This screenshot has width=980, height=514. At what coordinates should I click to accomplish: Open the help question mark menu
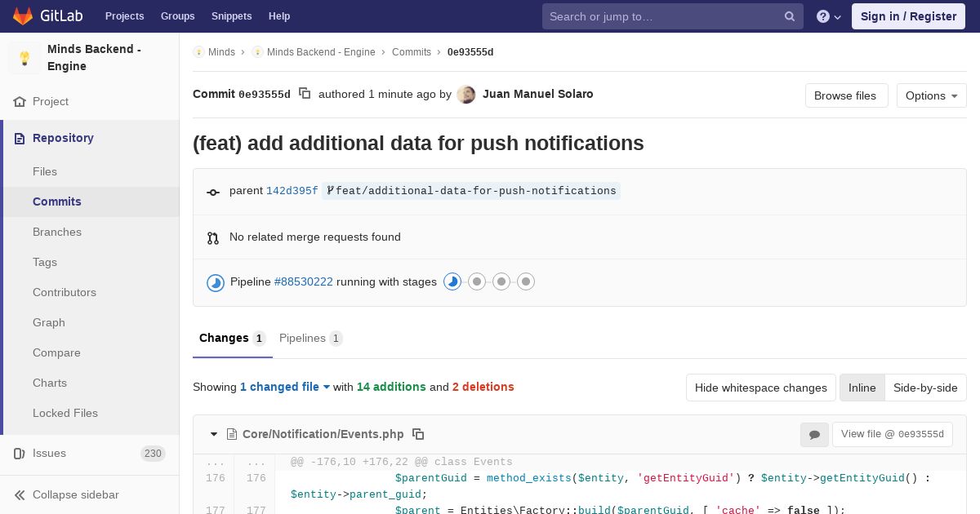(x=829, y=16)
